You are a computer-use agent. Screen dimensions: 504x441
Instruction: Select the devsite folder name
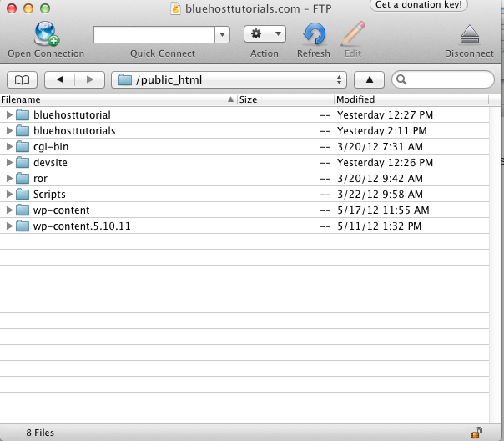(x=50, y=163)
